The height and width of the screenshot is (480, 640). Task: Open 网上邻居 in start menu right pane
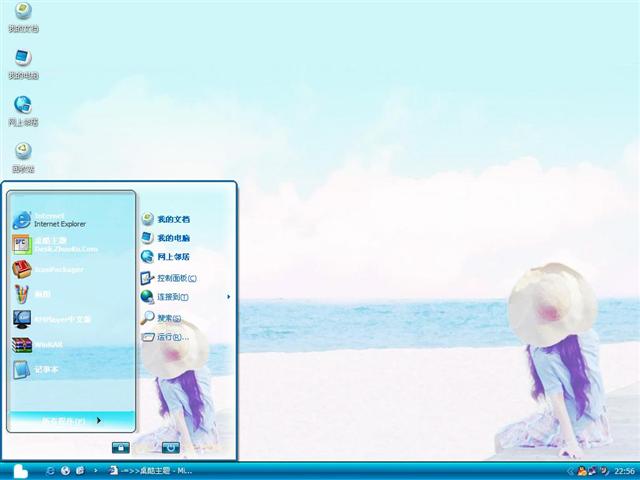pyautogui.click(x=166, y=256)
